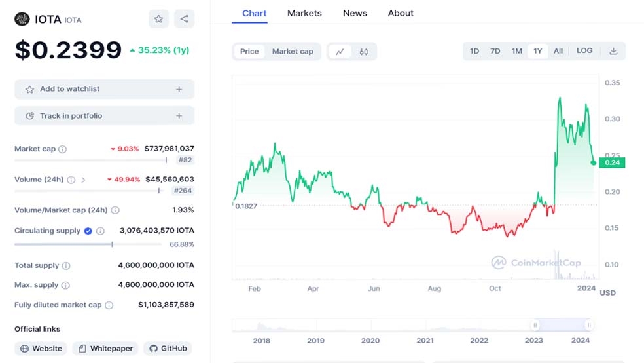Expand Track in portfolio plus
The width and height of the screenshot is (644, 363).
[x=179, y=116]
